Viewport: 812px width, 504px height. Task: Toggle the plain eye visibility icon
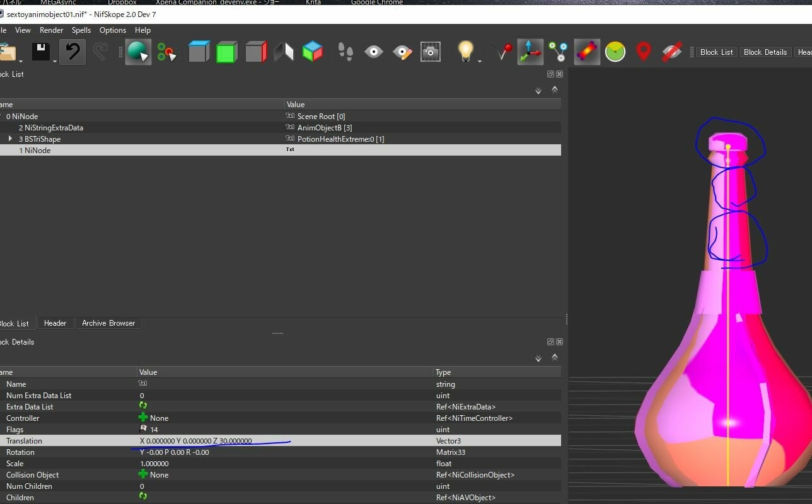click(x=374, y=52)
